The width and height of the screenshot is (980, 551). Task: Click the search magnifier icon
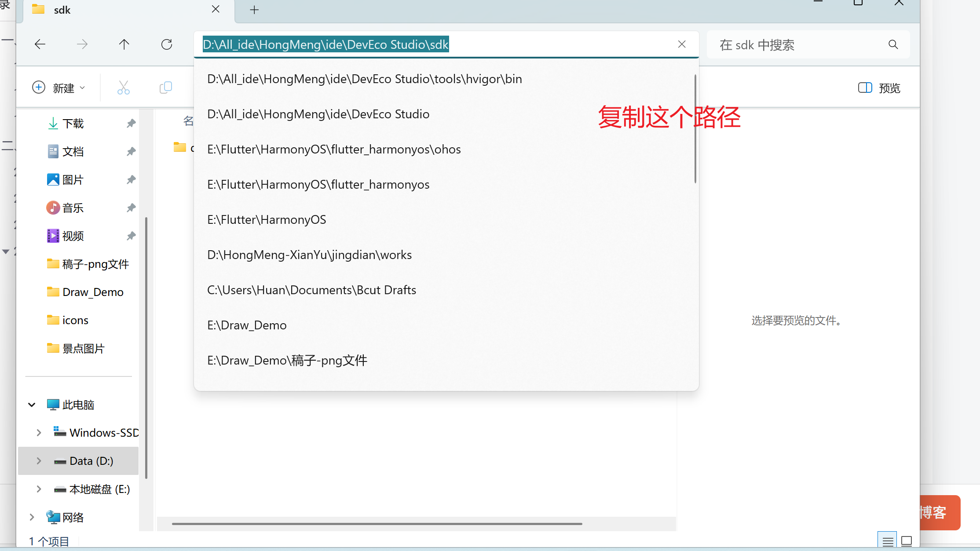pyautogui.click(x=893, y=44)
